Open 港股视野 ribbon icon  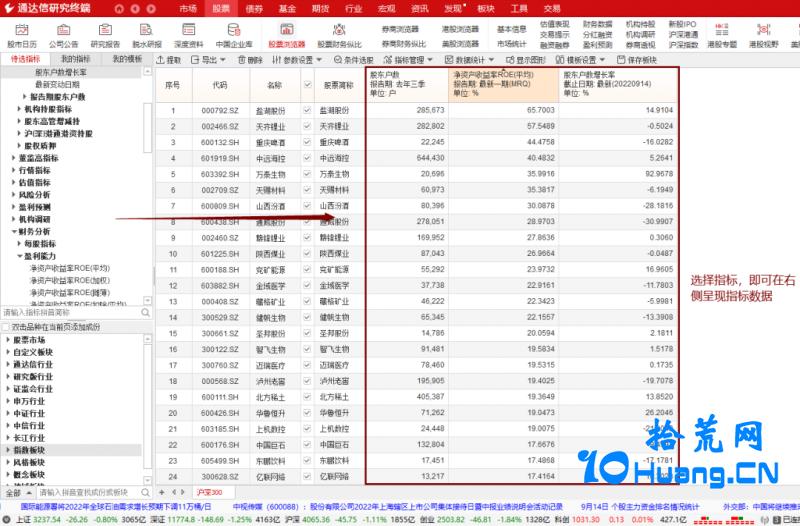(x=764, y=36)
